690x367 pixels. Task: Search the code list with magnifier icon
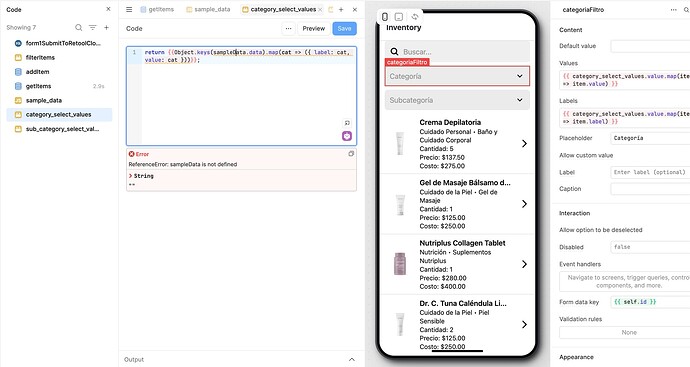click(x=78, y=27)
